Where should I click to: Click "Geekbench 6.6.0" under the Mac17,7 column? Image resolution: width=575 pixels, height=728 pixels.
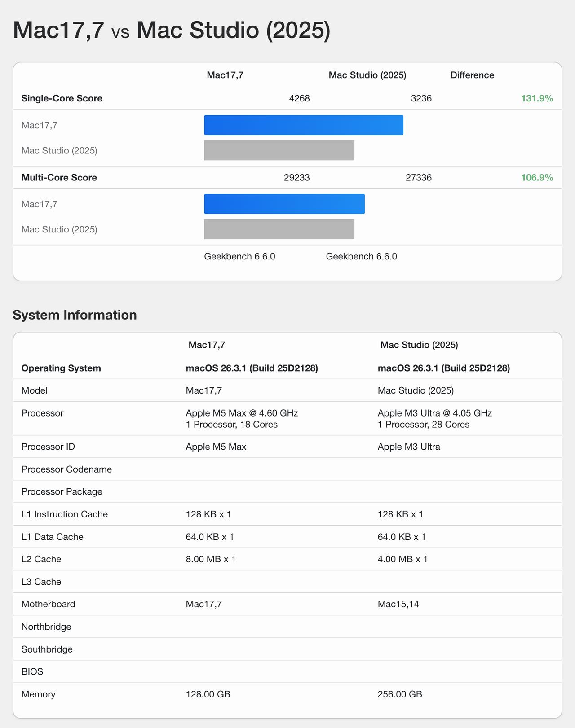click(x=240, y=256)
